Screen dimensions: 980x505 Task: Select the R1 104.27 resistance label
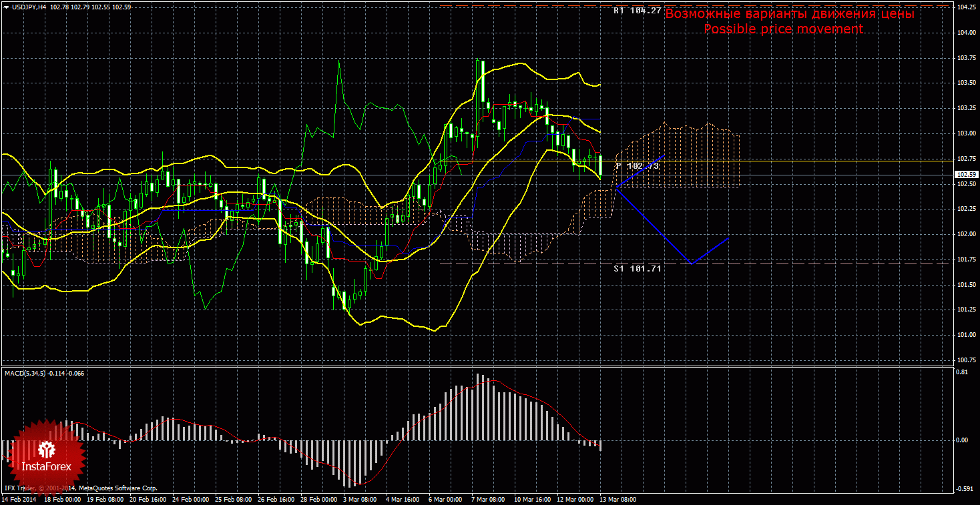click(637, 11)
